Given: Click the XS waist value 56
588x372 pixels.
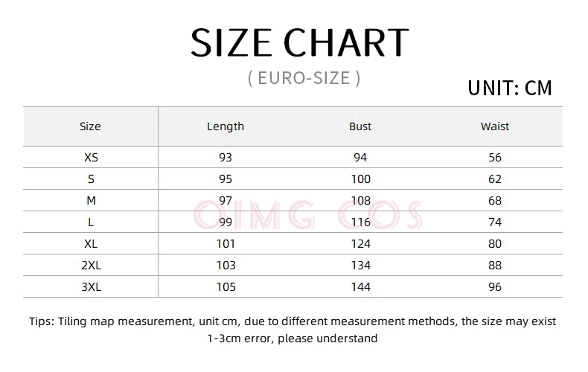Looking at the screenshot, I should (x=495, y=158).
